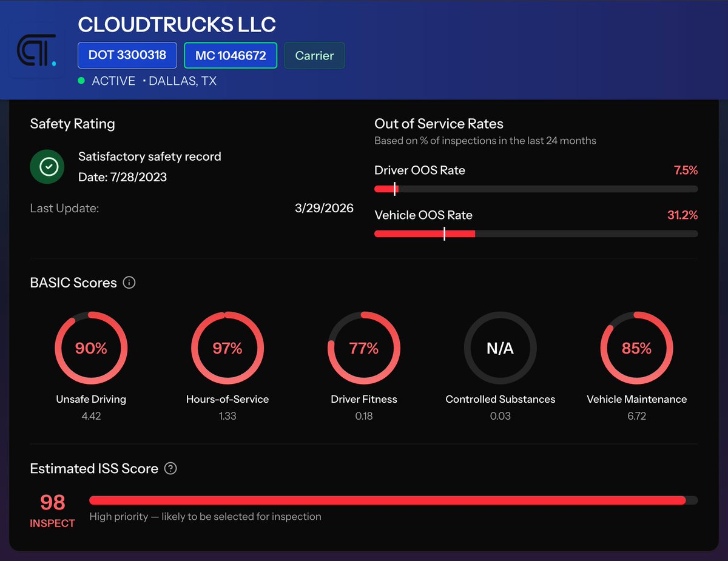Screen dimensions: 728x561
Task: Click the 6.72 Vehicle Maintenance measure
Action: point(637,416)
